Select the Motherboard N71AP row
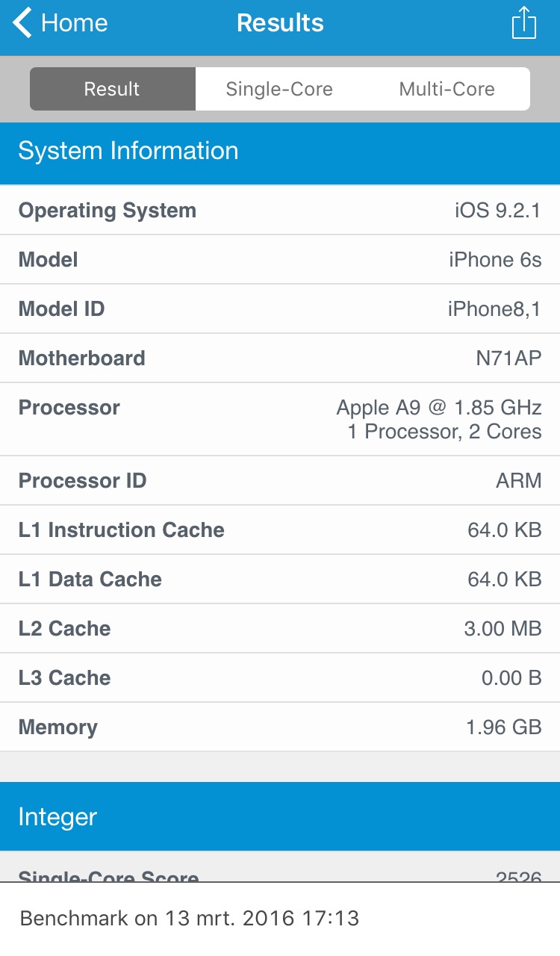560x956 pixels. tap(280, 358)
